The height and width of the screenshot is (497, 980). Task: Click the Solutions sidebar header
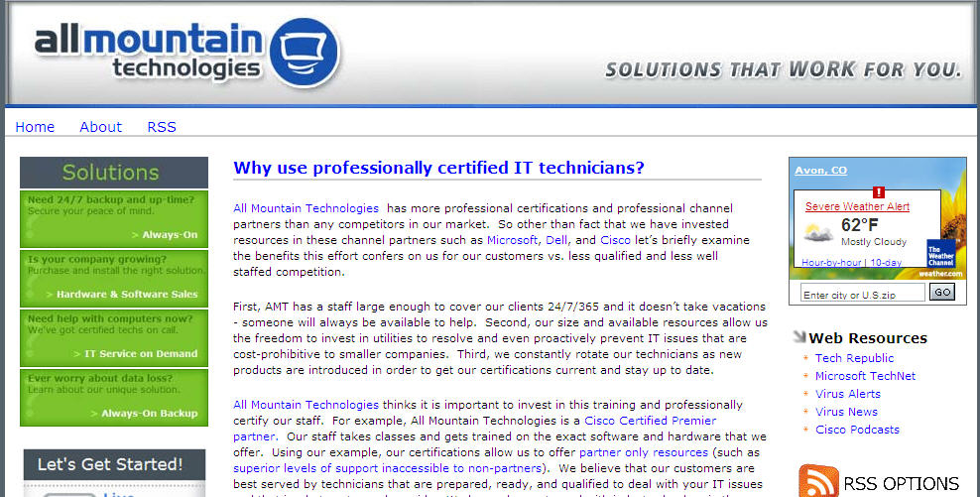(x=114, y=173)
